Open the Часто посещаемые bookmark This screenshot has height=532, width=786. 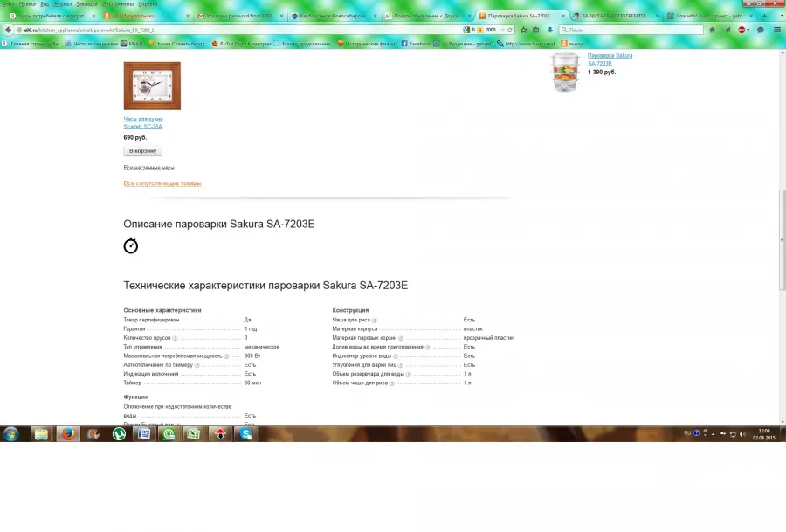coord(92,44)
